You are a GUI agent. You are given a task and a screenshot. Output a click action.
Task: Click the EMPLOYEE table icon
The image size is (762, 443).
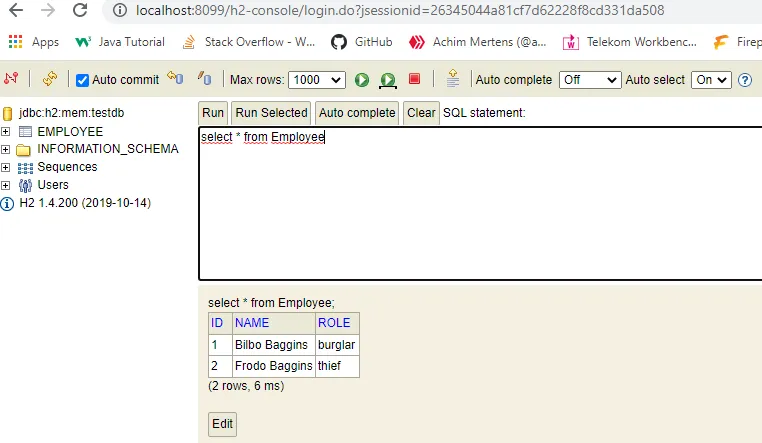tap(25, 132)
